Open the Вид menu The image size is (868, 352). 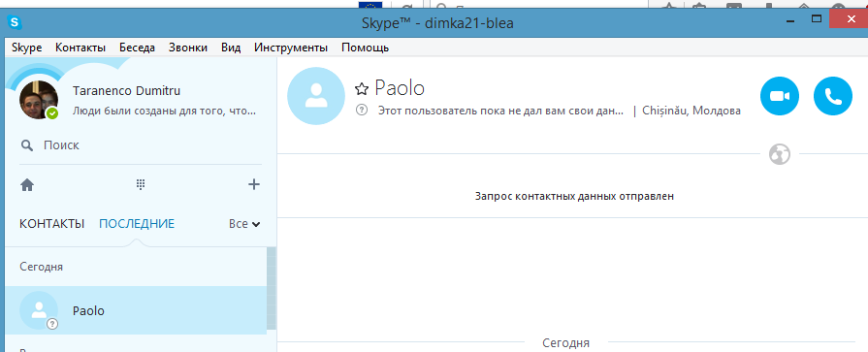click(x=231, y=48)
